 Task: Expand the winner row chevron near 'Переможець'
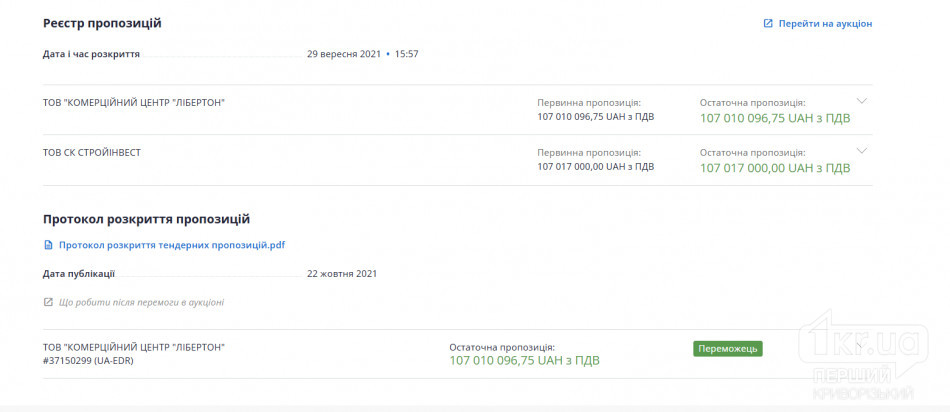coord(861,346)
